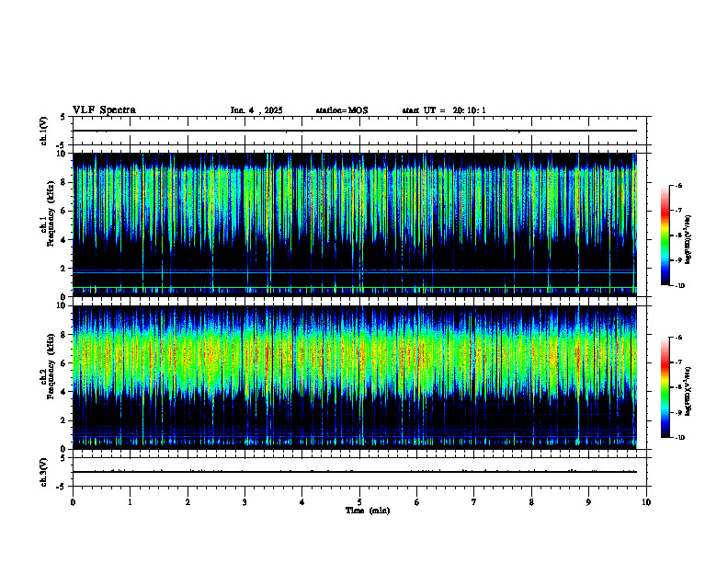Click the "station=MOS" header label
This screenshot has height=563, width=728.
click(x=342, y=110)
